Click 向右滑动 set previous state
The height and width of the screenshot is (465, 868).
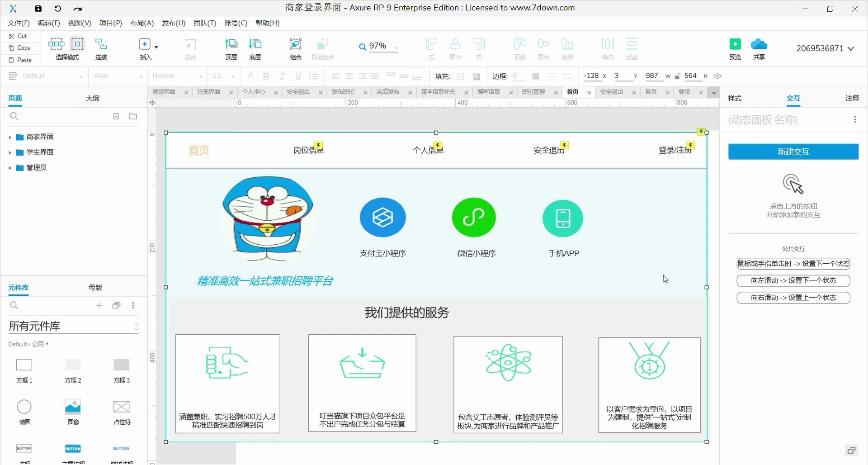click(x=793, y=298)
